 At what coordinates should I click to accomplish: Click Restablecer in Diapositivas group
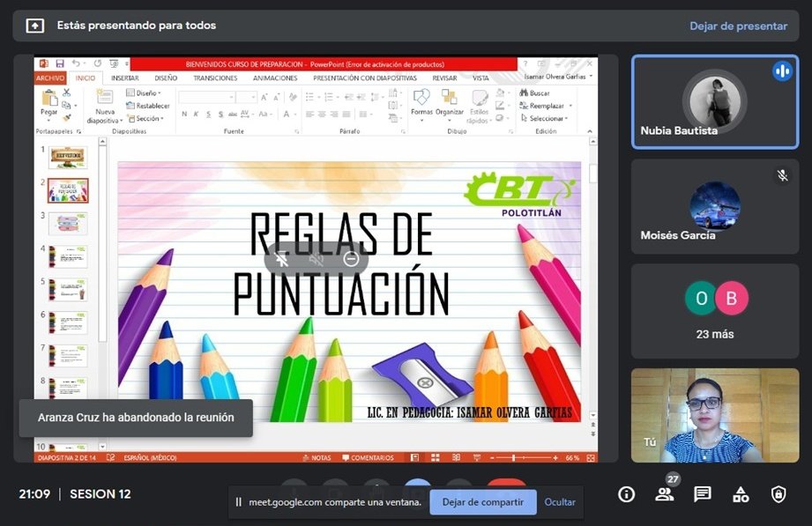click(x=148, y=106)
